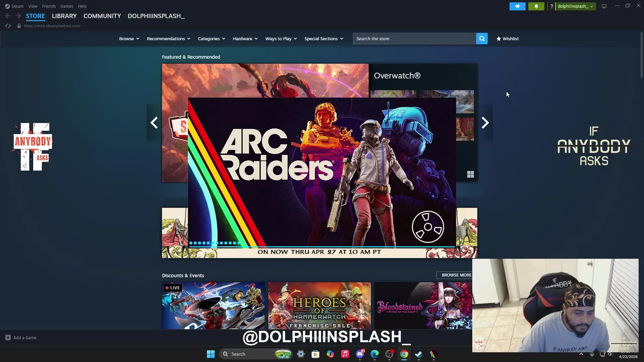Viewport: 644px width, 362px height.
Task: Switch to the COMMUNITY tab
Action: tap(102, 16)
